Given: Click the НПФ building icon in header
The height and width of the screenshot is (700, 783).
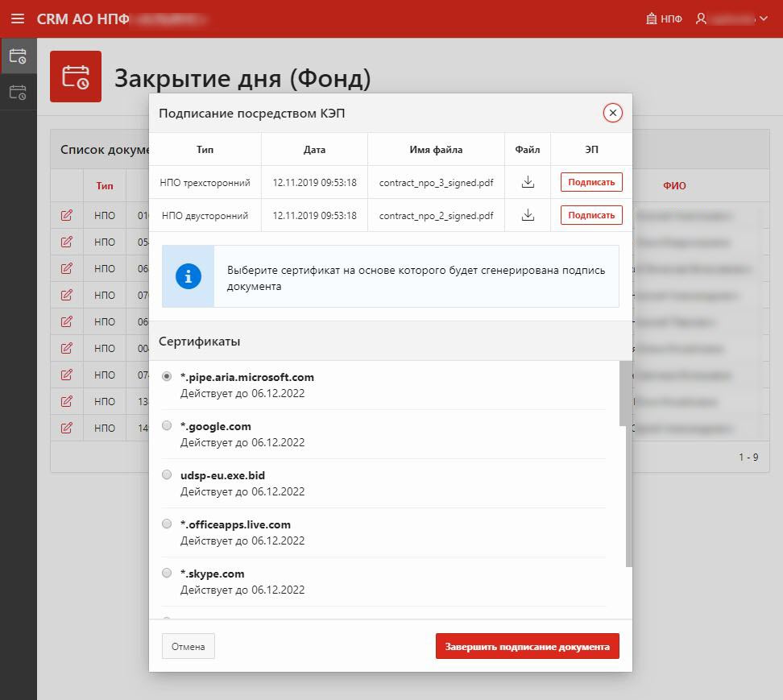Looking at the screenshot, I should pyautogui.click(x=651, y=19).
